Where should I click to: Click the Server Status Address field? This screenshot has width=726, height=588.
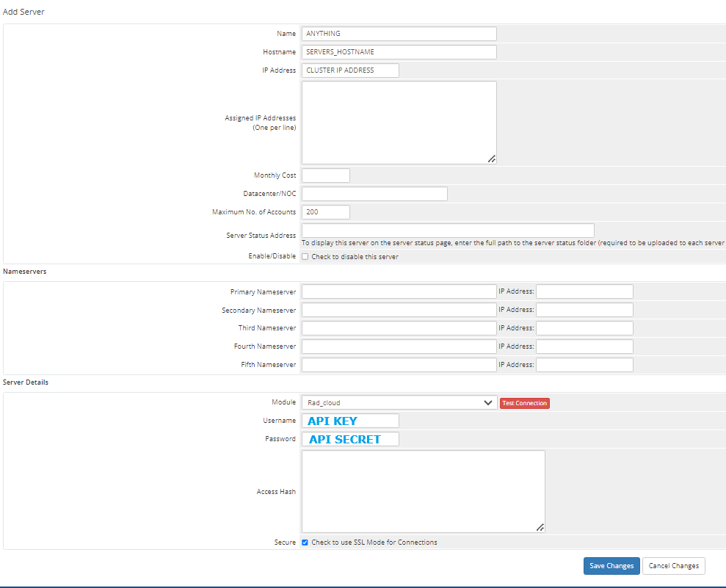pos(448,230)
